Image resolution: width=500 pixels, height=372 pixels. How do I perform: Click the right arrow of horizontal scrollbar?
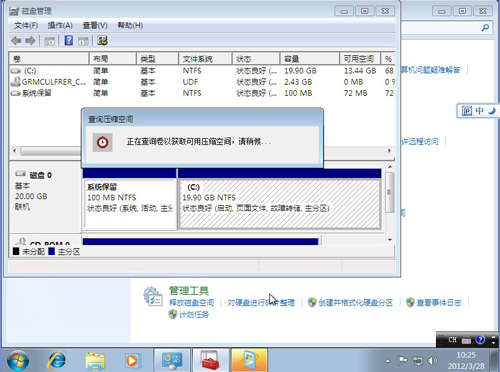[x=389, y=151]
